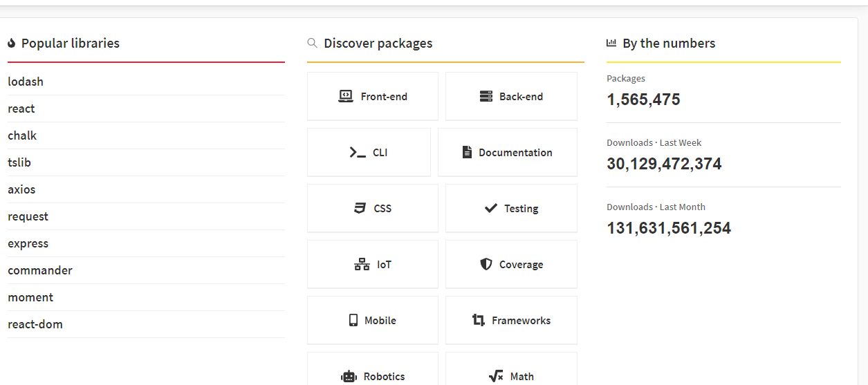The width and height of the screenshot is (868, 385).
Task: Click the server icon on Back-end card
Action: [486, 97]
